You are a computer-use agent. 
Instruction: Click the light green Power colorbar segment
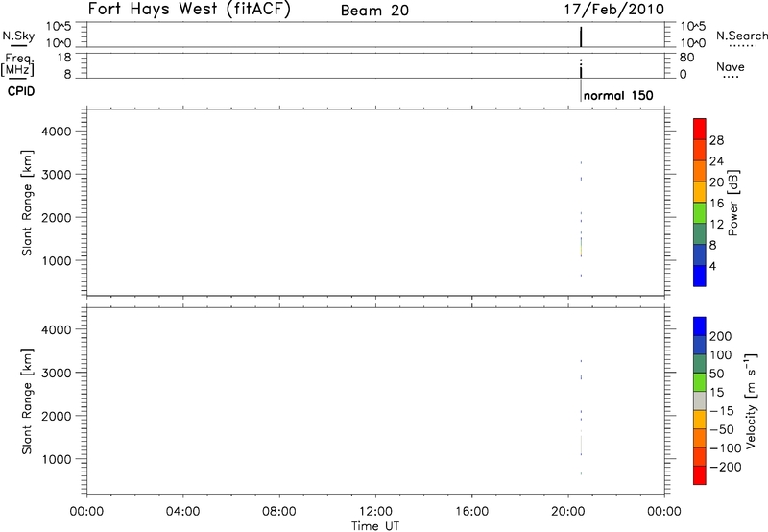pyautogui.click(x=700, y=212)
